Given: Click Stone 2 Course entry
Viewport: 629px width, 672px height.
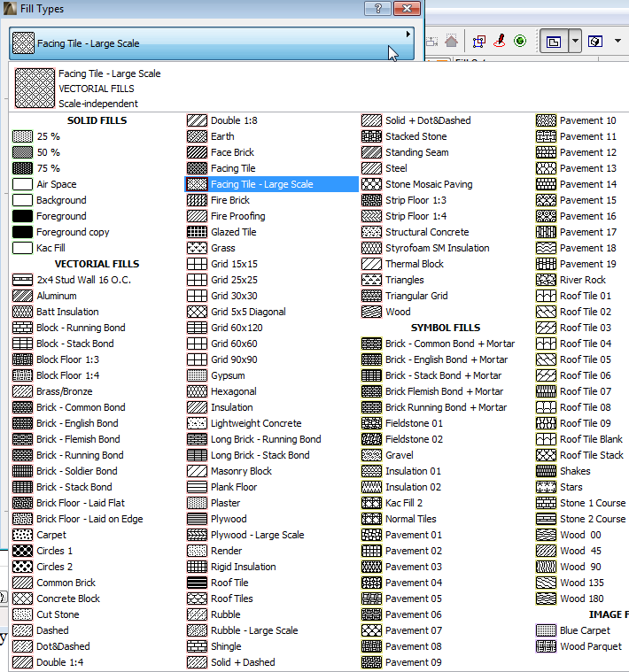Looking at the screenshot, I should click(593, 519).
